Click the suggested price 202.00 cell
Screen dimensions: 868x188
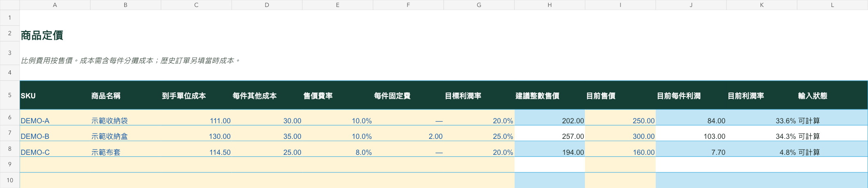550,118
